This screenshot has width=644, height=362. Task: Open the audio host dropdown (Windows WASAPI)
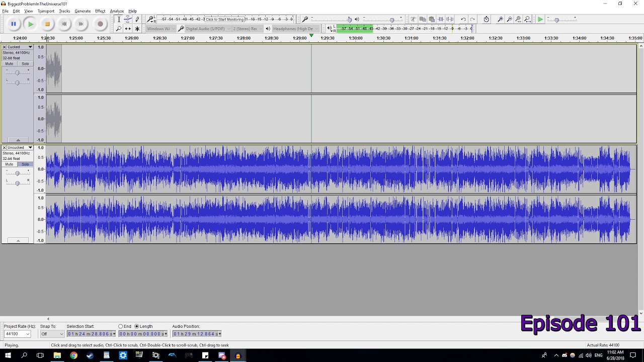tap(161, 29)
